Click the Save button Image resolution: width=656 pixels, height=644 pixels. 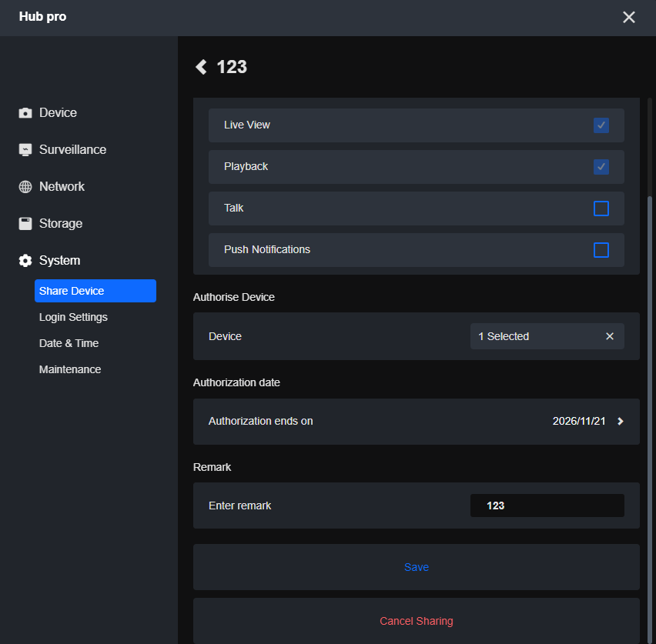pyautogui.click(x=417, y=567)
